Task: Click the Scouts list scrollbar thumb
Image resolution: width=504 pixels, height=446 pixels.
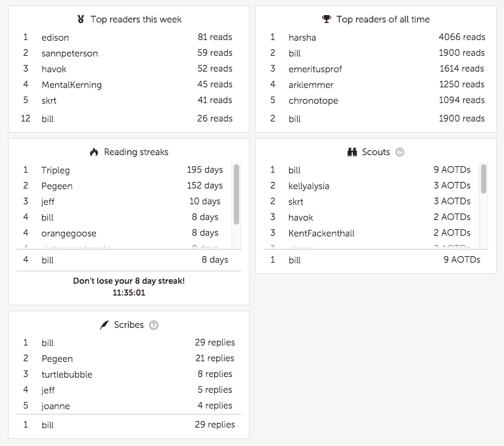Action: (484, 179)
